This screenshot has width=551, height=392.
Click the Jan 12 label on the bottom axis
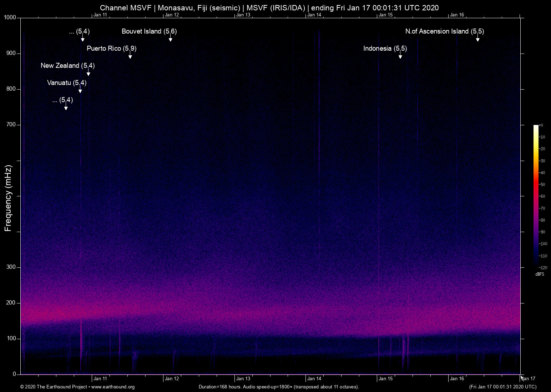[172, 379]
